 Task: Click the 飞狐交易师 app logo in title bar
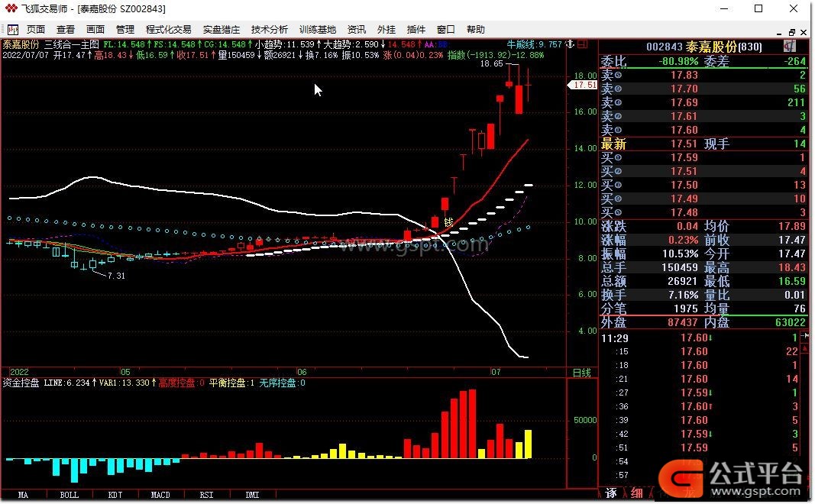coord(11,9)
